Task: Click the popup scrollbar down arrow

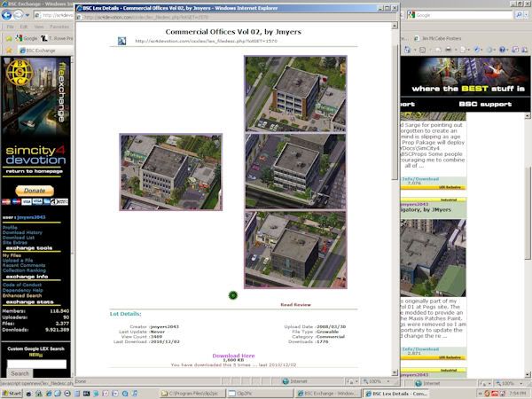Action: pyautogui.click(x=395, y=372)
